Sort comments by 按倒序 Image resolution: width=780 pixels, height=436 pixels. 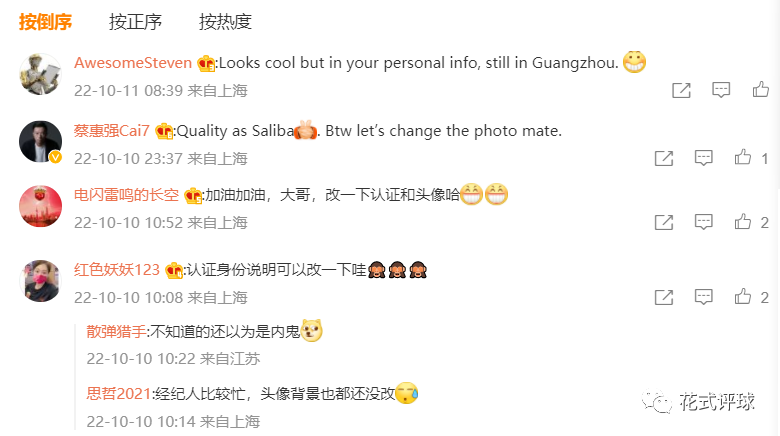pyautogui.click(x=45, y=22)
